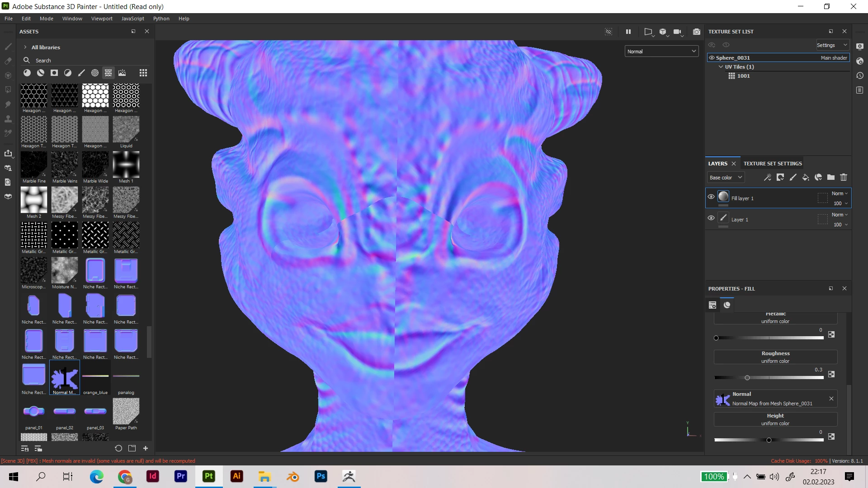Pause rendering with the pause icon
The image size is (868, 488).
point(628,32)
